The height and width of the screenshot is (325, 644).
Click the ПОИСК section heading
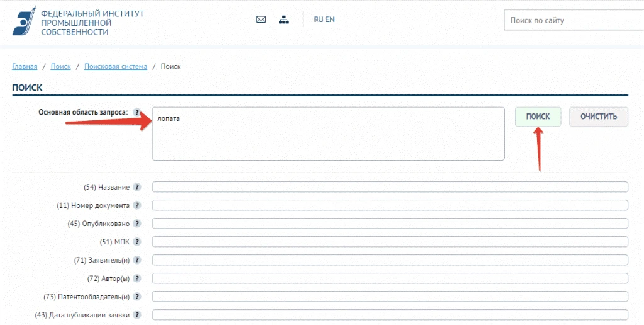[x=27, y=88]
